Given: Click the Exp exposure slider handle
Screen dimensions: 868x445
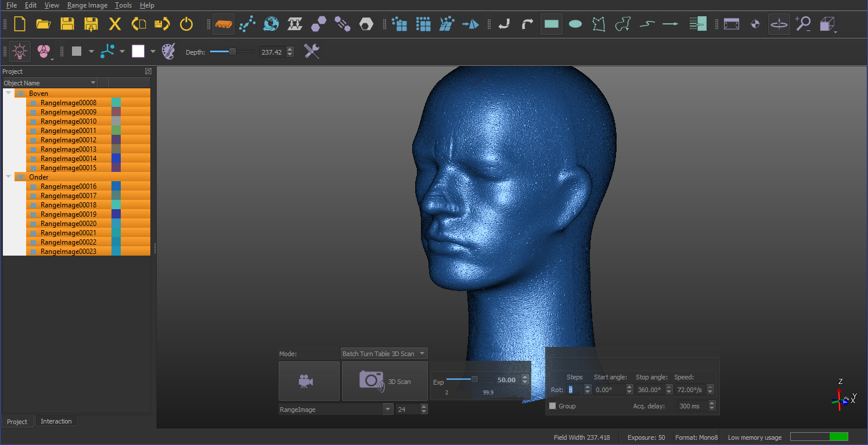Looking at the screenshot, I should coord(474,379).
